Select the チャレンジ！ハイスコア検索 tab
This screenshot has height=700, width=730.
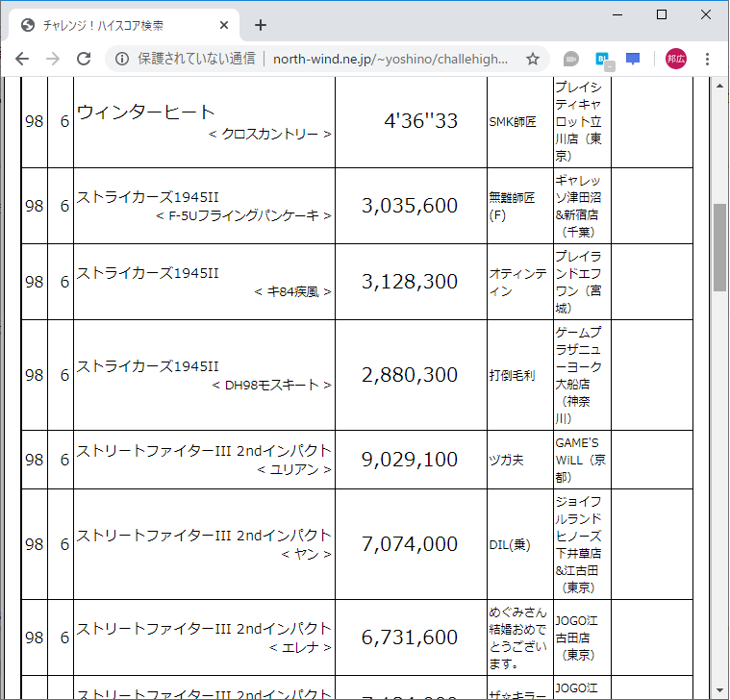tap(123, 25)
